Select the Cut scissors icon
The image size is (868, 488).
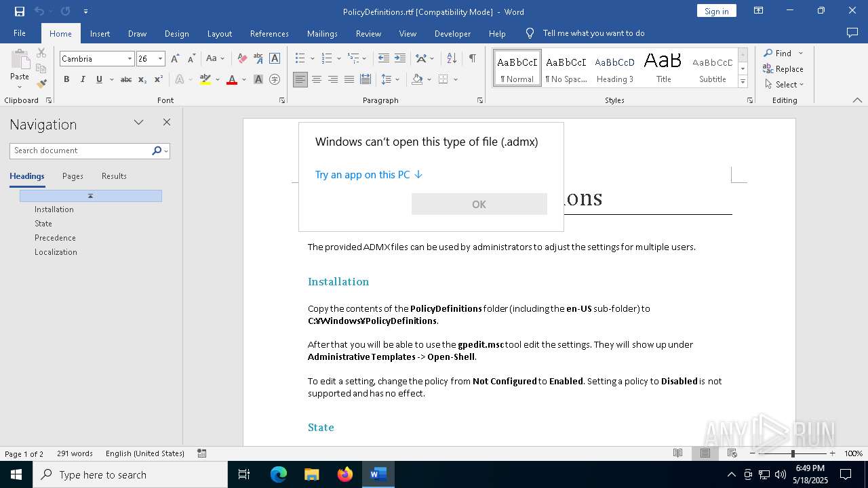[x=41, y=53]
